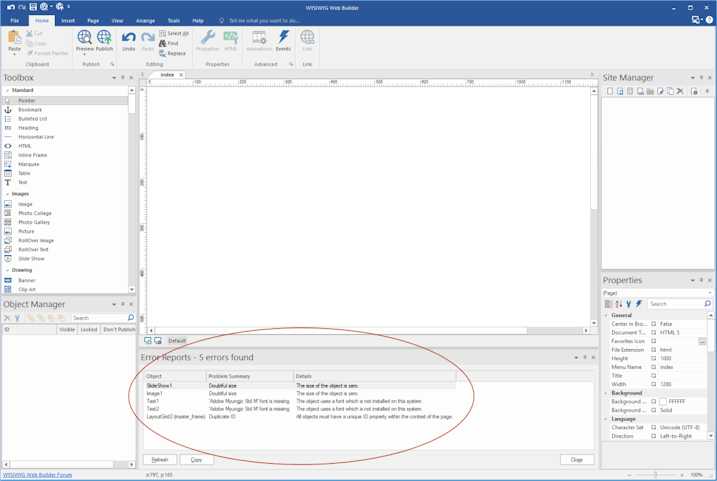Viewport: 717px width, 481px height.
Task: Click the Publish globe icon
Action: pyautogui.click(x=104, y=37)
